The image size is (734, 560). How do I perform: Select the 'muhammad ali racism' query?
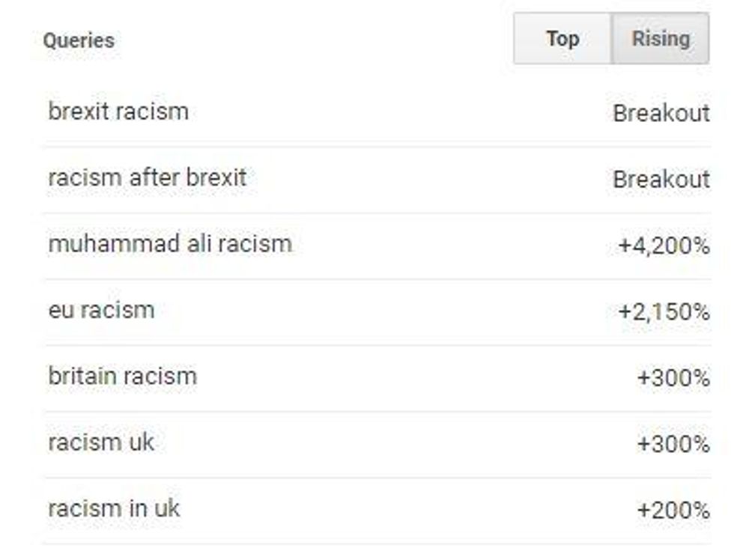point(169,244)
